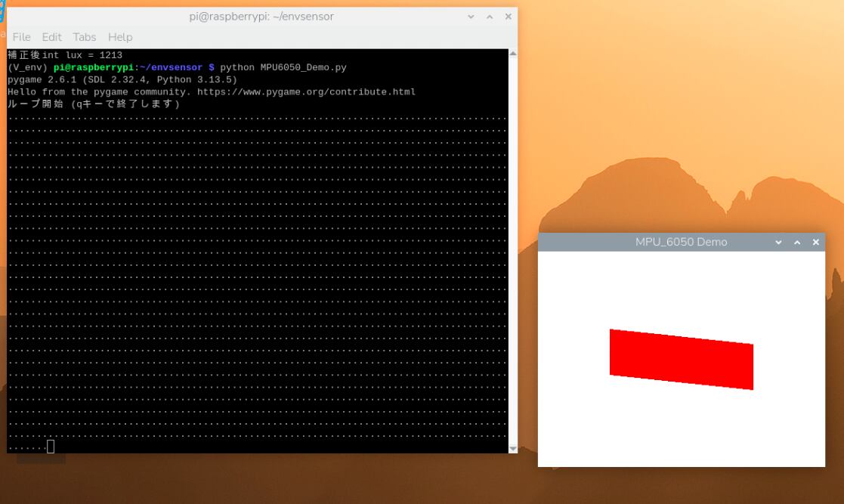Click the terminal scrollbar up arrow
The width and height of the screenshot is (844, 504).
tap(513, 54)
